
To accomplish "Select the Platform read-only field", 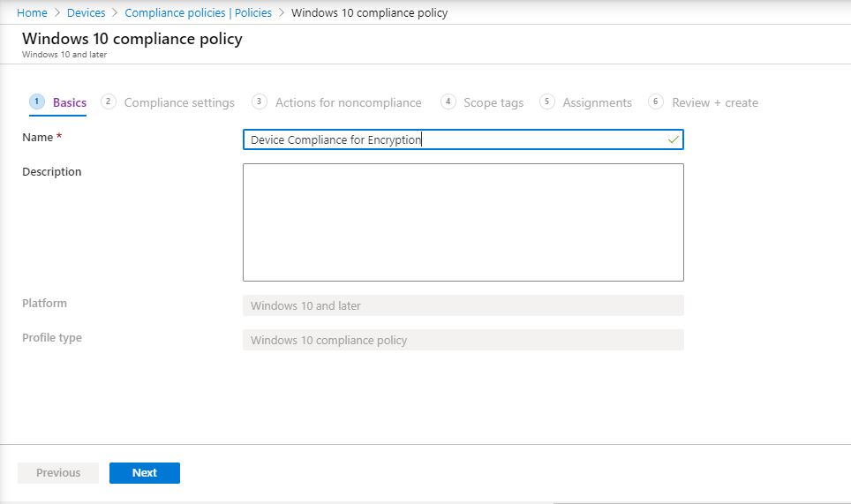I will click(x=463, y=305).
